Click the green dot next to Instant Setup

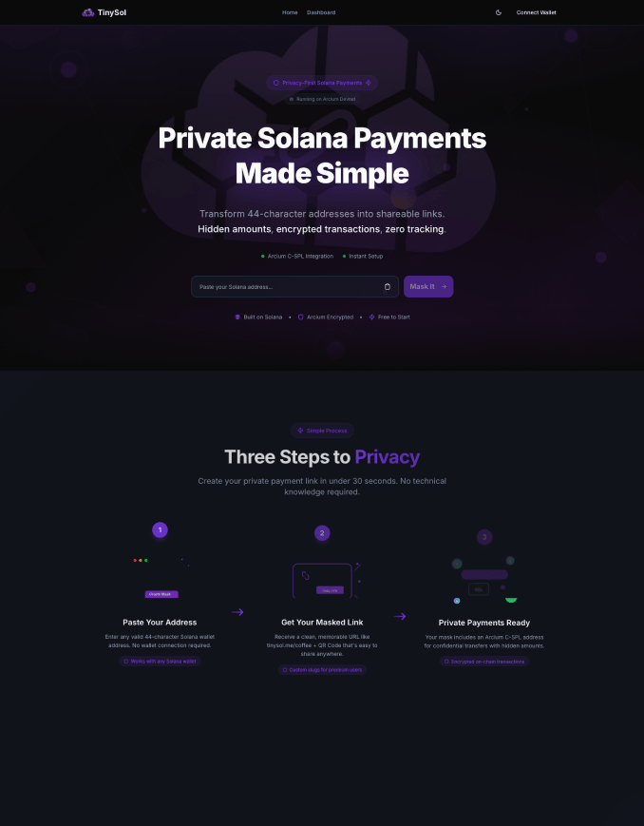343,256
